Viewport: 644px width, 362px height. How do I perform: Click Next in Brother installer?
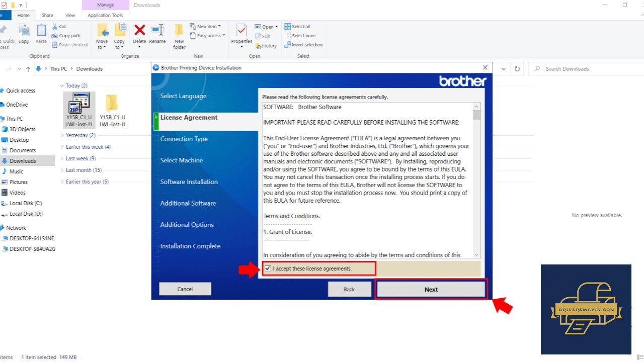pyautogui.click(x=431, y=289)
